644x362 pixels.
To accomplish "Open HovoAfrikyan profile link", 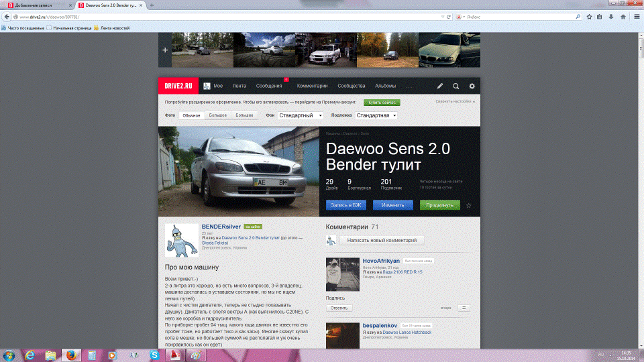I will 381,261.
